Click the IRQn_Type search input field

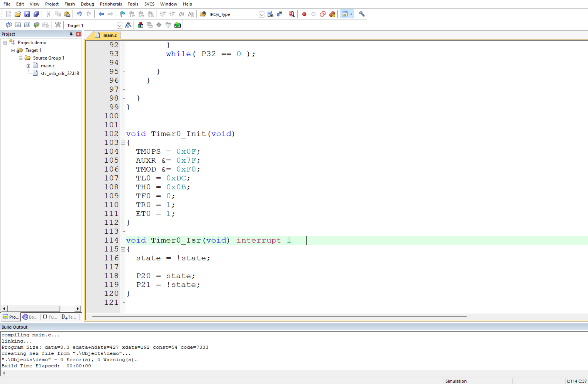point(233,14)
